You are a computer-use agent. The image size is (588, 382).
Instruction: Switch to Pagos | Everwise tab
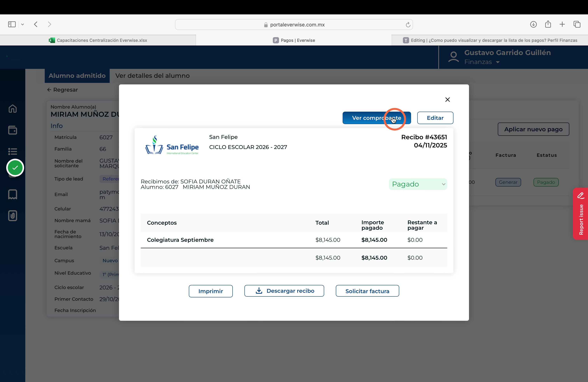(294, 40)
